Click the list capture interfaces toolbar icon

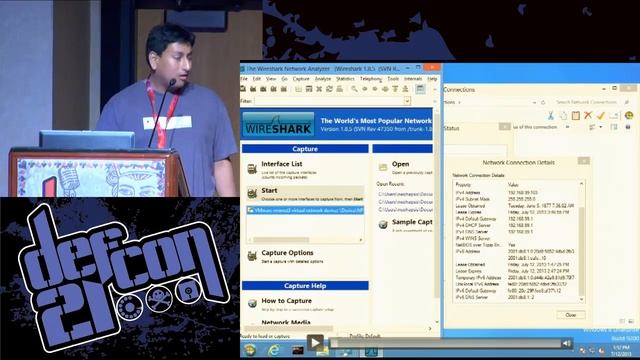coord(243,89)
